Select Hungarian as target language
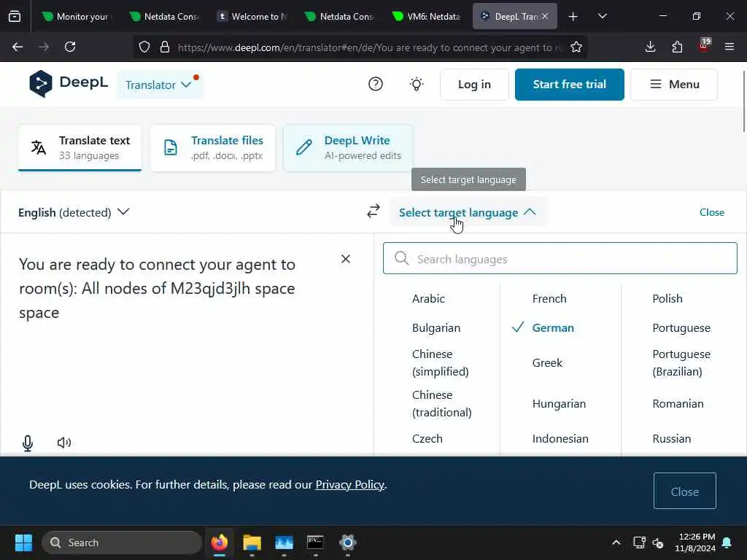Image resolution: width=747 pixels, height=560 pixels. pos(560,404)
